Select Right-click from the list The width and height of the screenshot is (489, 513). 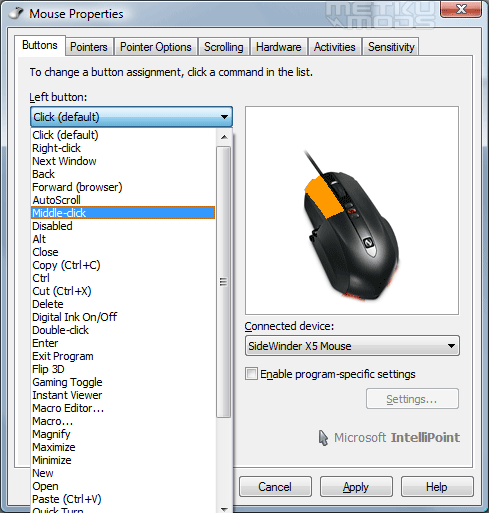point(123,148)
